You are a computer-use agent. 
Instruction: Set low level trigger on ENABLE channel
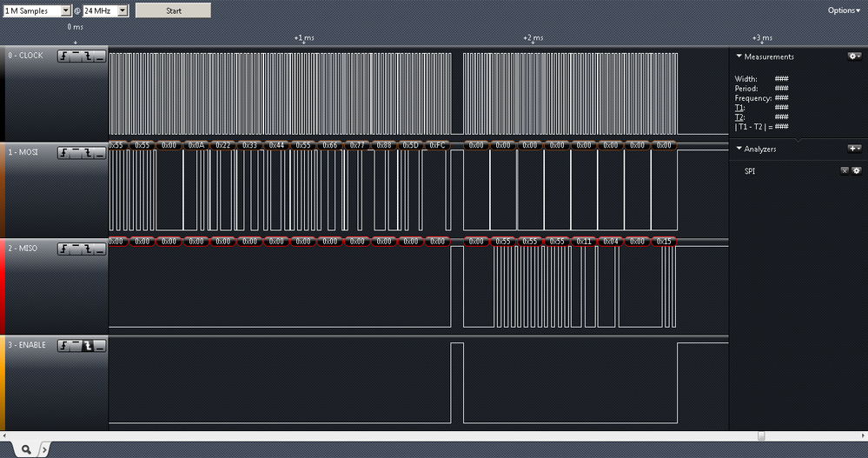pos(100,346)
